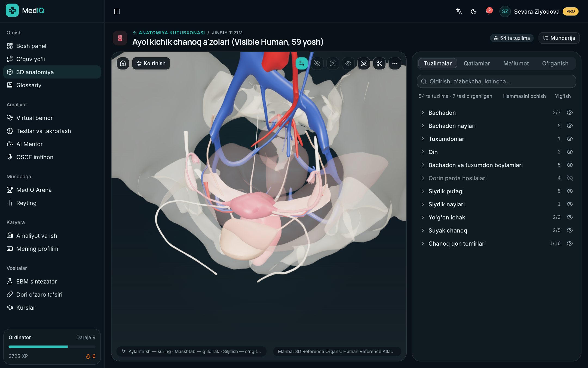Toggle visibility of Suyak chanoq
The image size is (588, 368).
point(570,230)
